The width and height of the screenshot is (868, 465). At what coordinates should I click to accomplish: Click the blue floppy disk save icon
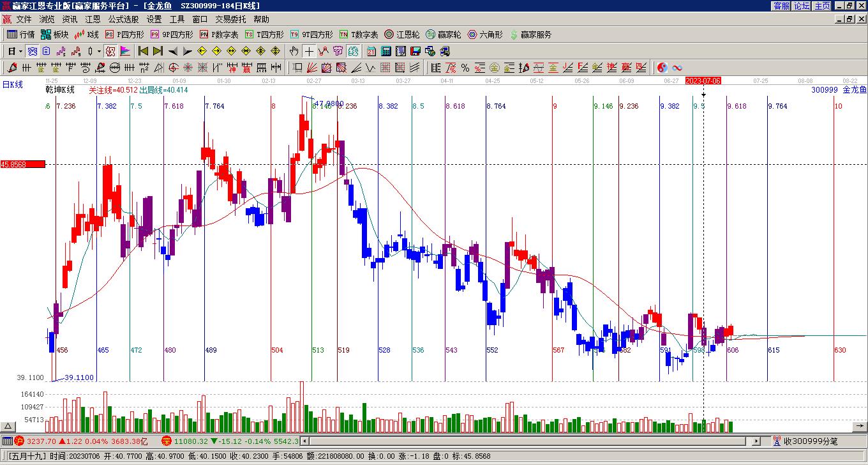pyautogui.click(x=415, y=51)
